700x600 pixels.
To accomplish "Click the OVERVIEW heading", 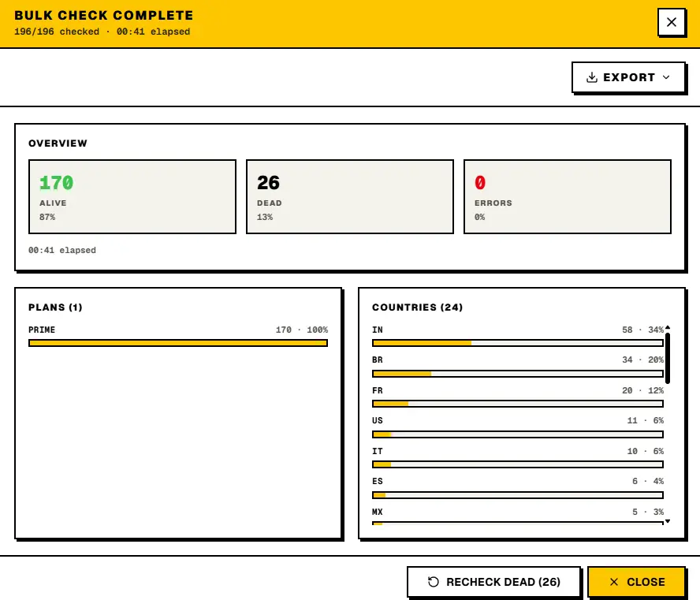I will coord(58,143).
